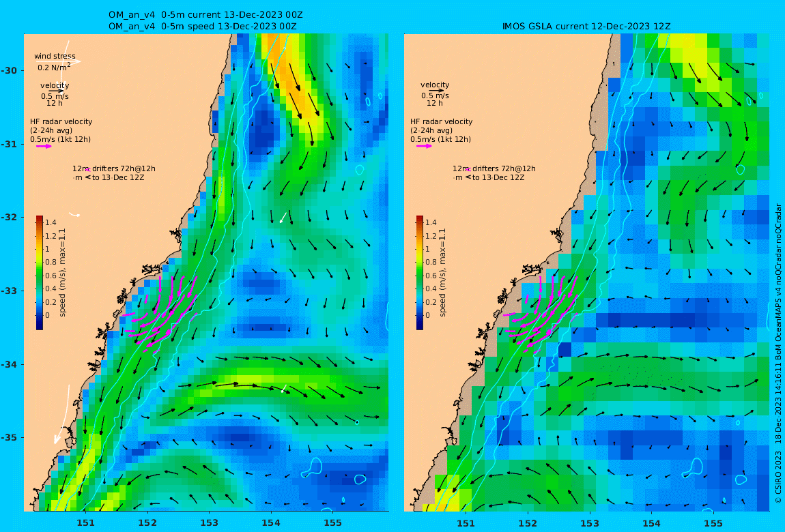Click the '-32' latitude axis label

pyautogui.click(x=8, y=218)
